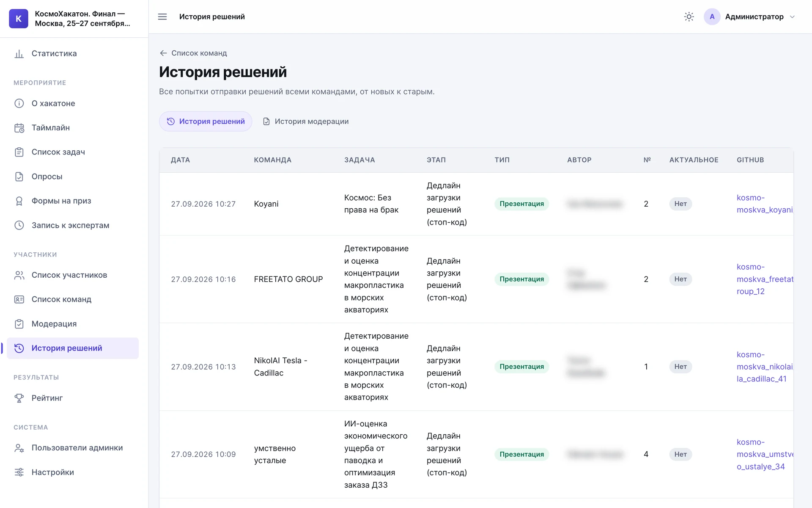Click date 27.09.2026 10:16 cell
Viewport: 812px width, 508px height.
[x=203, y=279]
